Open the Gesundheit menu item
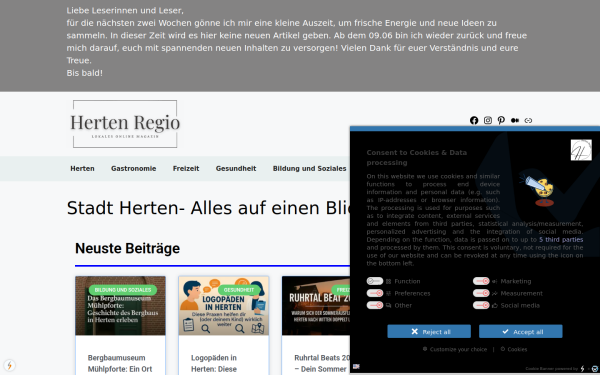This screenshot has height=375, width=600. 236,169
